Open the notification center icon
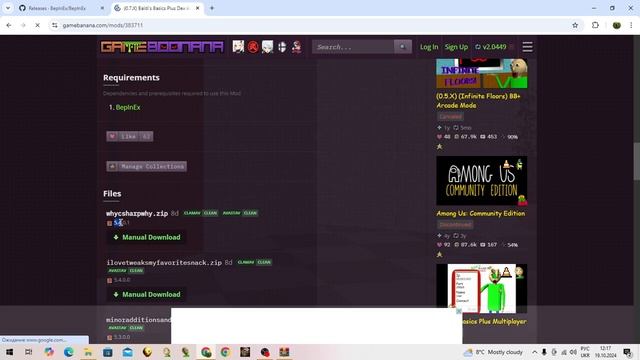The height and width of the screenshot is (360, 640). [x=627, y=352]
